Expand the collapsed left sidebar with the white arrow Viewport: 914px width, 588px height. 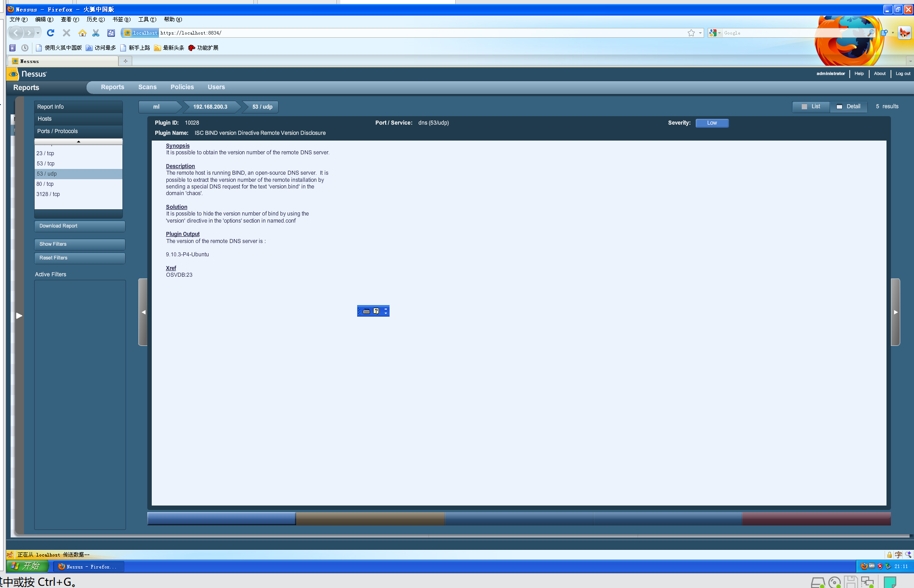[19, 316]
